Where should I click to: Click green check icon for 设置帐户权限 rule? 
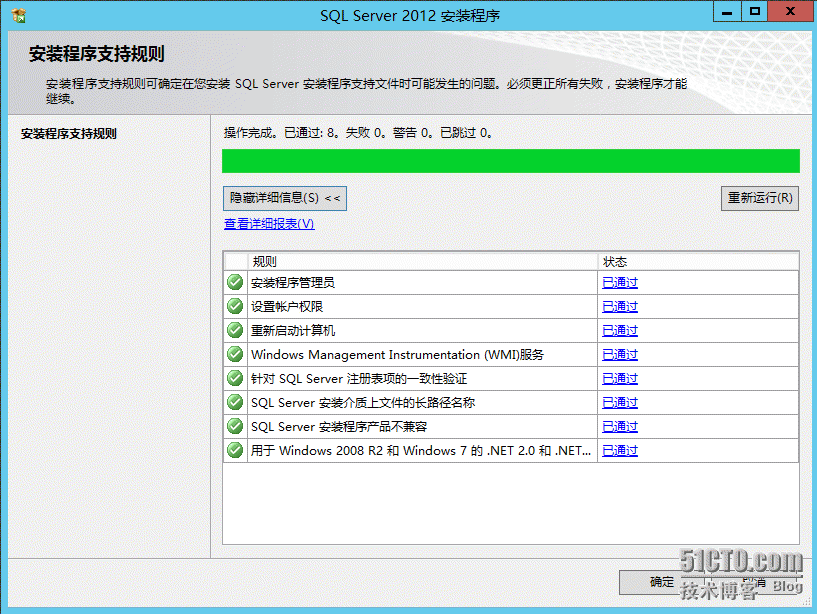coord(235,306)
